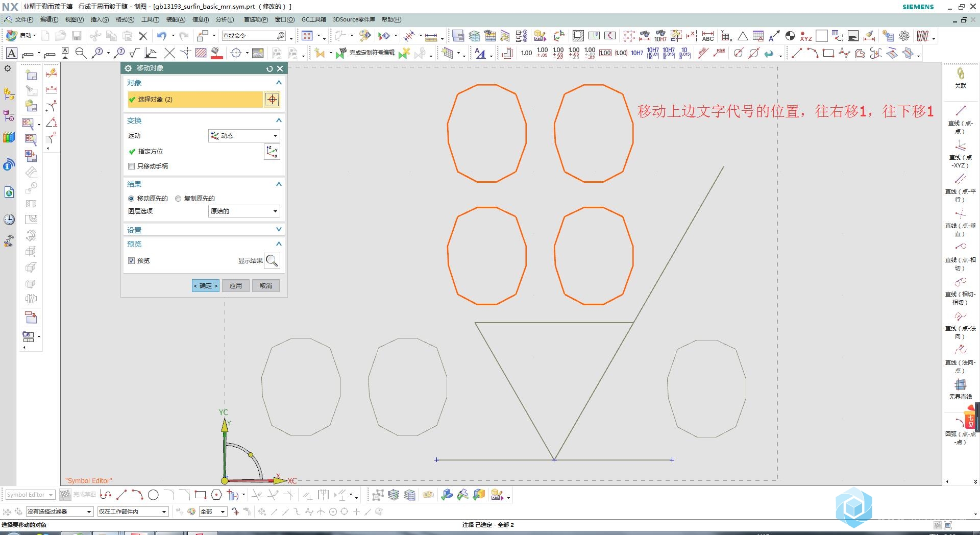The height and width of the screenshot is (535, 980).
Task: Click the Delete X icon in toolbar
Action: coord(143,36)
